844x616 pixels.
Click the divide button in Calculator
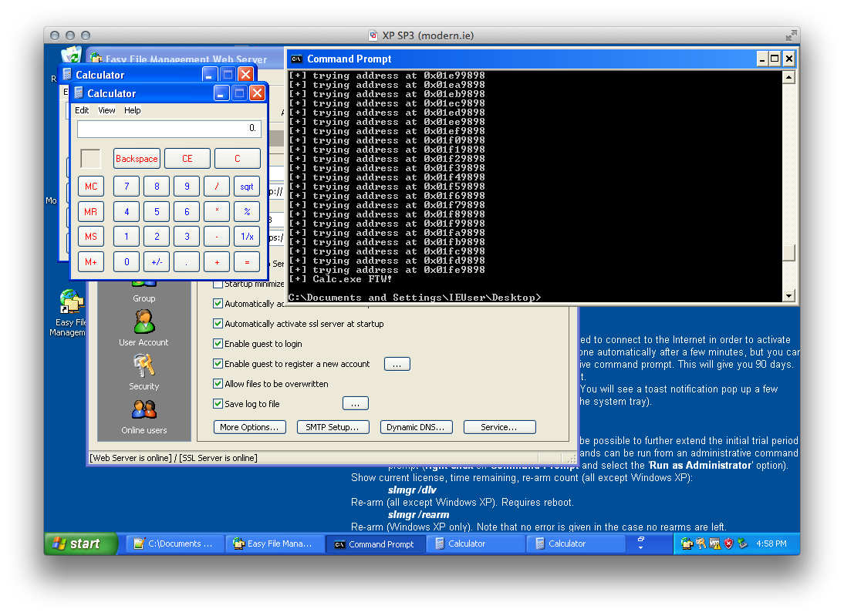217,187
